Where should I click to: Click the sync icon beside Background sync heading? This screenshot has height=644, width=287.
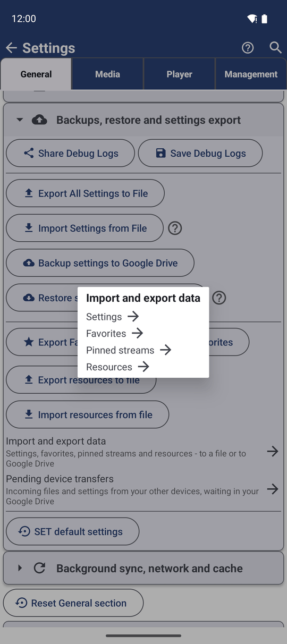point(39,568)
